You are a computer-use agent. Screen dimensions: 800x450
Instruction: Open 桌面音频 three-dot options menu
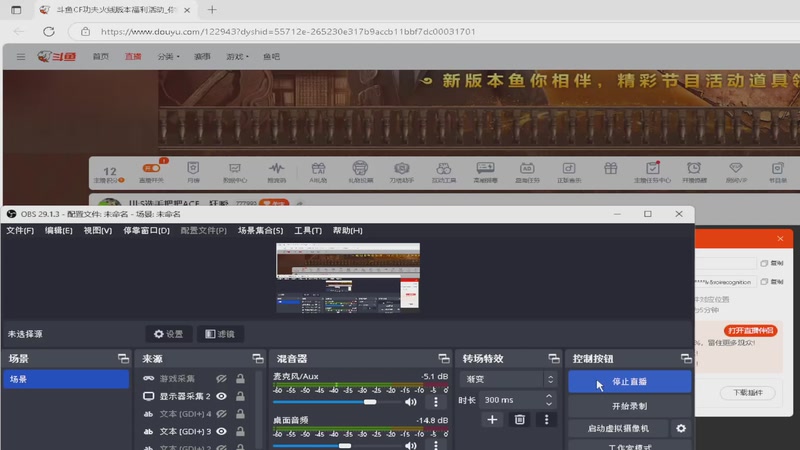click(436, 445)
